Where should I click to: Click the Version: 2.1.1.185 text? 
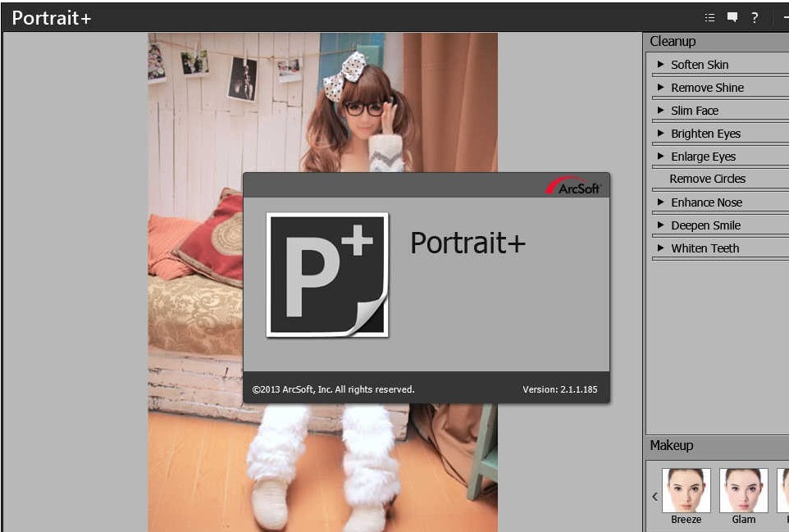tap(560, 389)
